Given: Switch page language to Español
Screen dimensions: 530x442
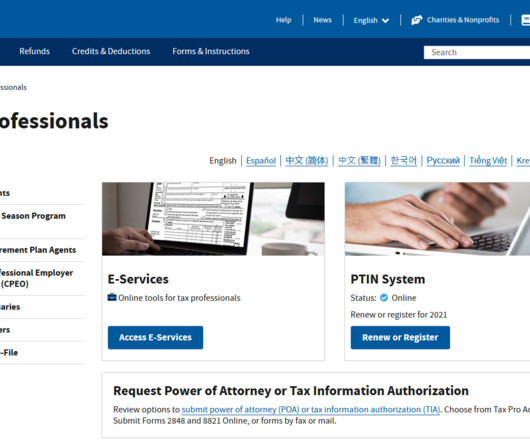Looking at the screenshot, I should (261, 161).
